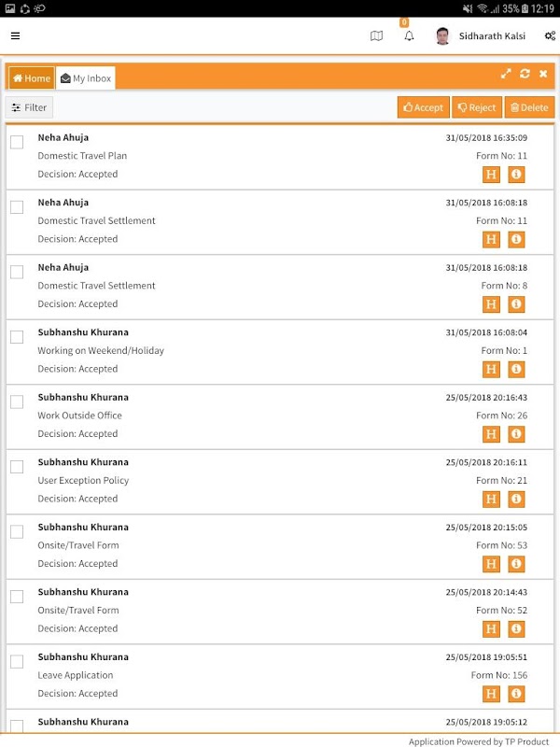This screenshot has height=747, width=560.
Task: Select the Working on Weekend/Holiday row checkbox
Action: click(x=17, y=337)
